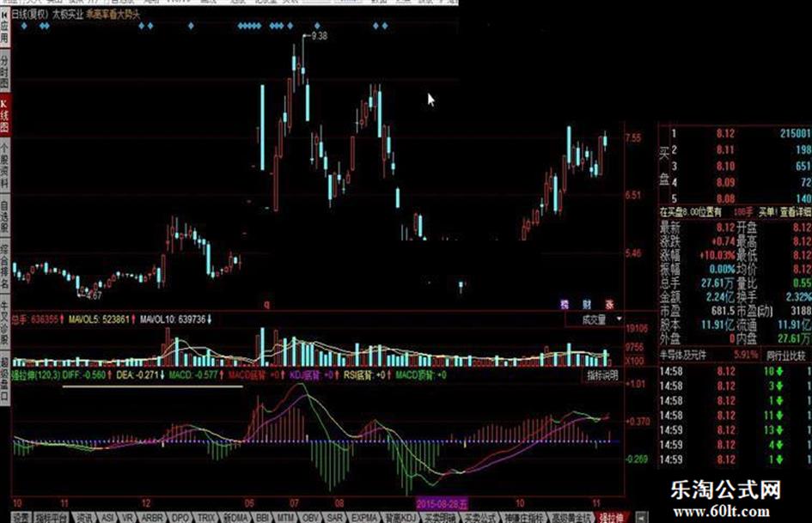
Task: Click the 市盈 681.5 value
Action: (x=723, y=311)
